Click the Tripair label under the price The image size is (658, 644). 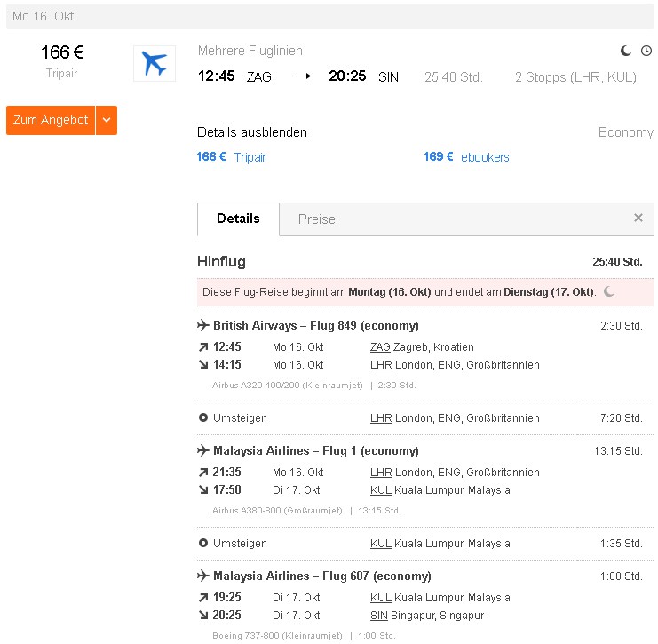[x=61, y=73]
